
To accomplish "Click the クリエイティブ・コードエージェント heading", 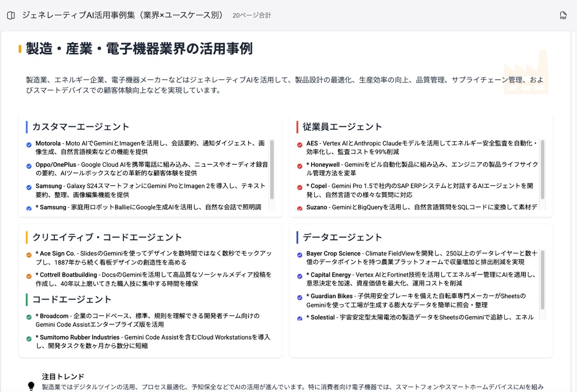I will tap(107, 237).
